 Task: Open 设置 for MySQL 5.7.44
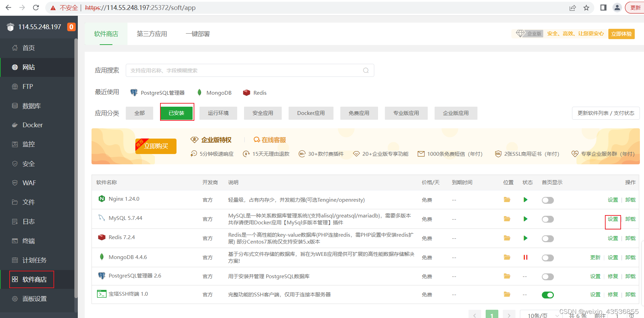[x=613, y=219]
